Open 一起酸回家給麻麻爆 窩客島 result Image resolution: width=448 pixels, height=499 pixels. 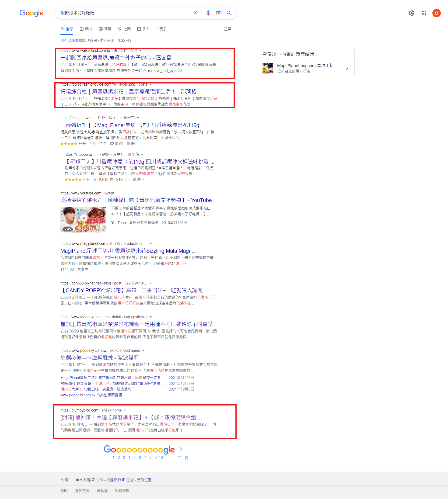[x=116, y=58]
